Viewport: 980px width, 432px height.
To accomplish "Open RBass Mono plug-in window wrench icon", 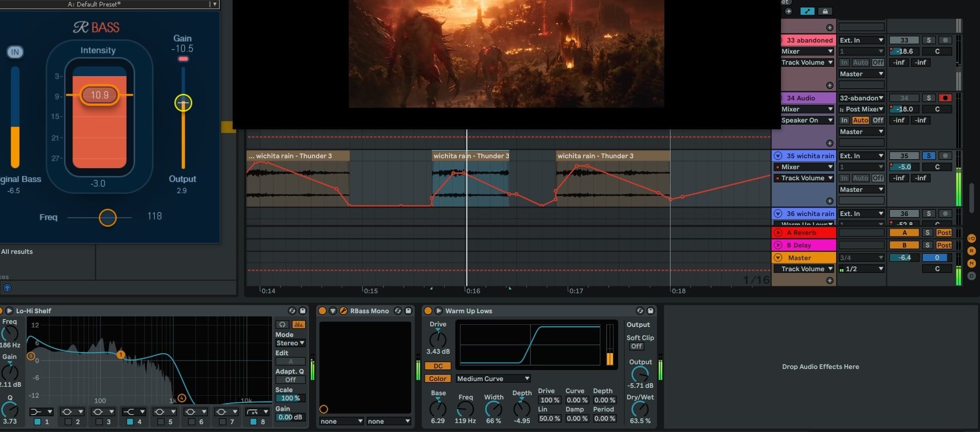I will [343, 311].
